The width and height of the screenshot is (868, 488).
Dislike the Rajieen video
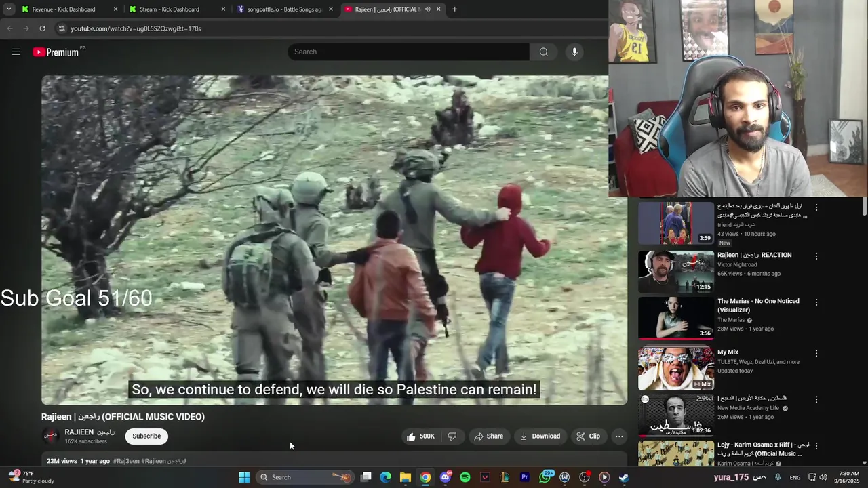(452, 436)
